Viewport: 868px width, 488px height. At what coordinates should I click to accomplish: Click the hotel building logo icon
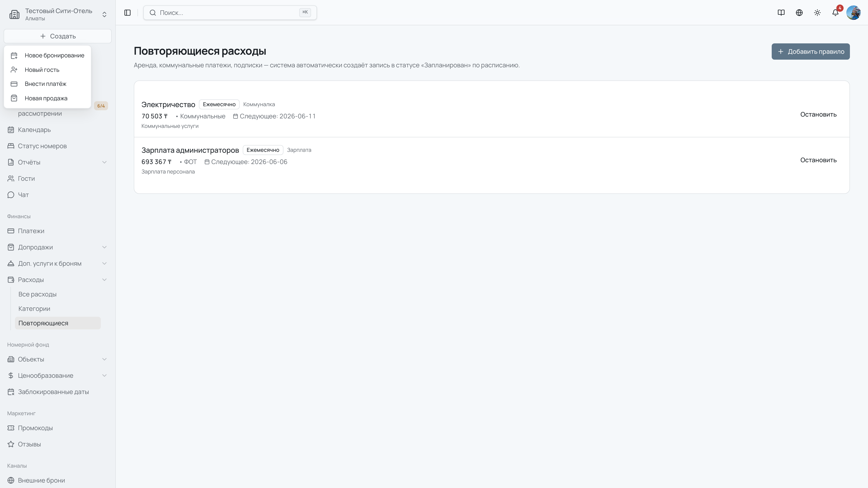(x=14, y=14)
